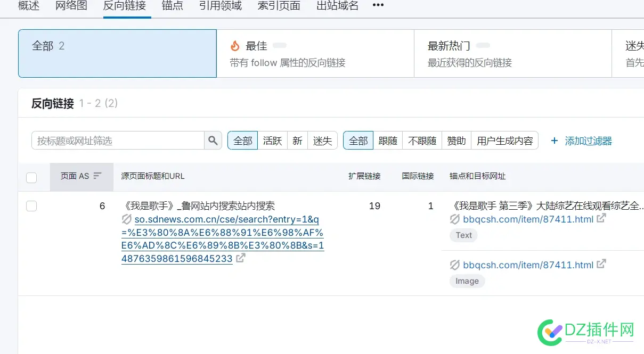Toggle the small switch beside 最佳 label
Screen dimensions: 644x354
pyautogui.click(x=280, y=45)
